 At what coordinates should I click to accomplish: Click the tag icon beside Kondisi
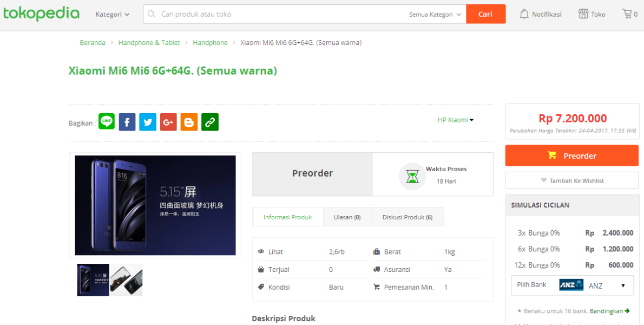261,287
